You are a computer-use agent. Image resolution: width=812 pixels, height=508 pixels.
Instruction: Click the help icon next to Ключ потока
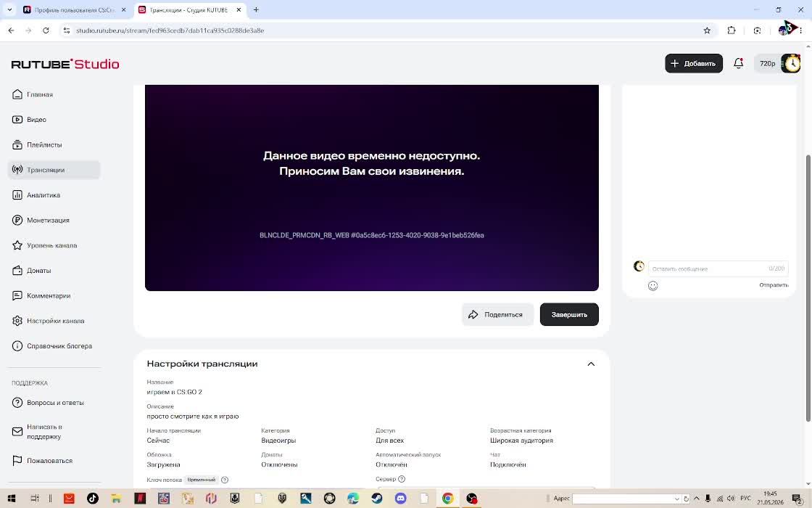(x=225, y=480)
